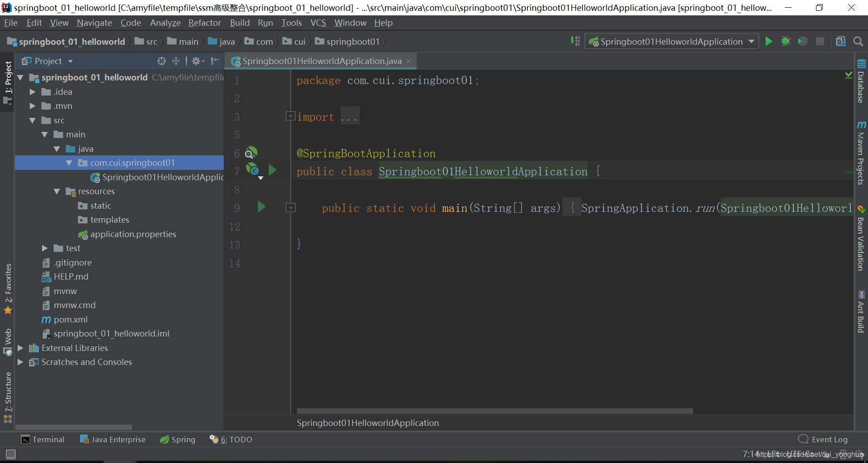Open Bean Validation tool window
The image size is (868, 463).
[861, 238]
